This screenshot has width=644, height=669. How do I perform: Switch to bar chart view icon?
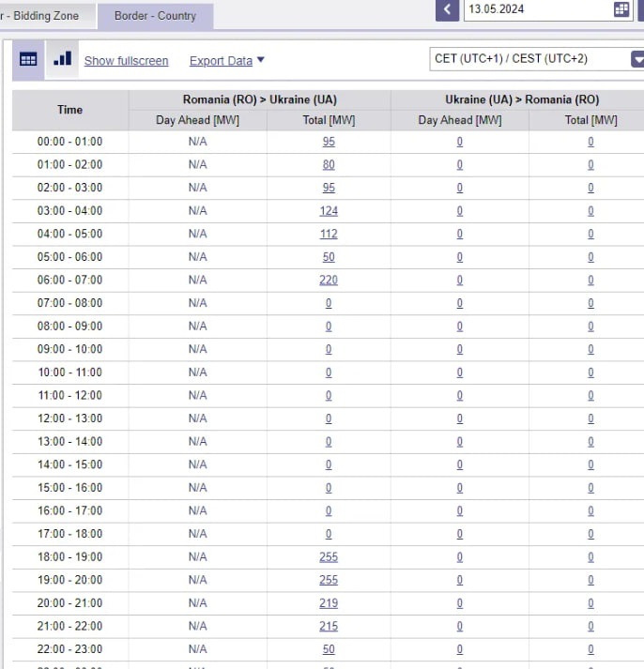point(62,59)
